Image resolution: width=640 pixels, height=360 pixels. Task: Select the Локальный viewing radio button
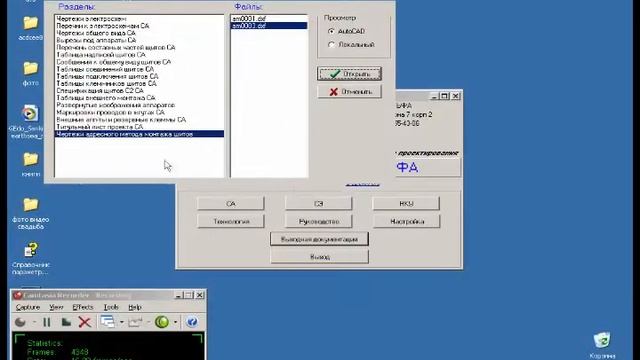click(x=331, y=45)
